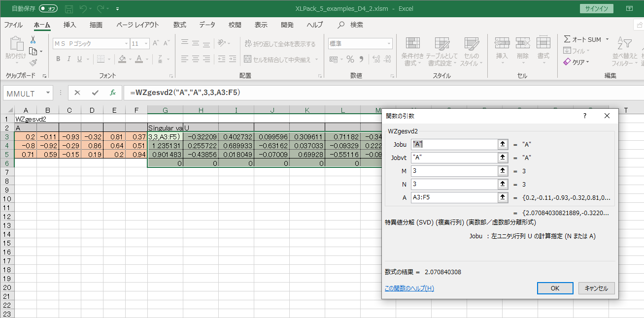Open the font name dropdown

pyautogui.click(x=126, y=44)
